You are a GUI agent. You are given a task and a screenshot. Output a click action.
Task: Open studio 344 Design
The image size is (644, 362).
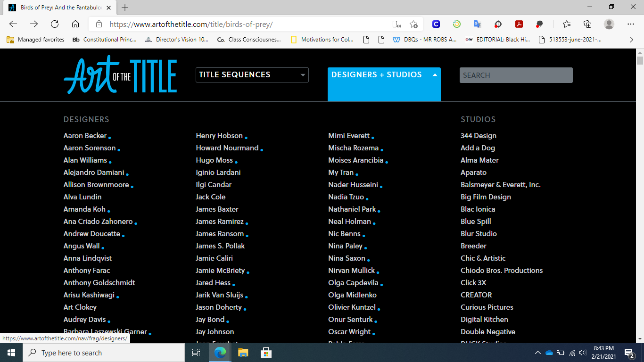point(479,136)
